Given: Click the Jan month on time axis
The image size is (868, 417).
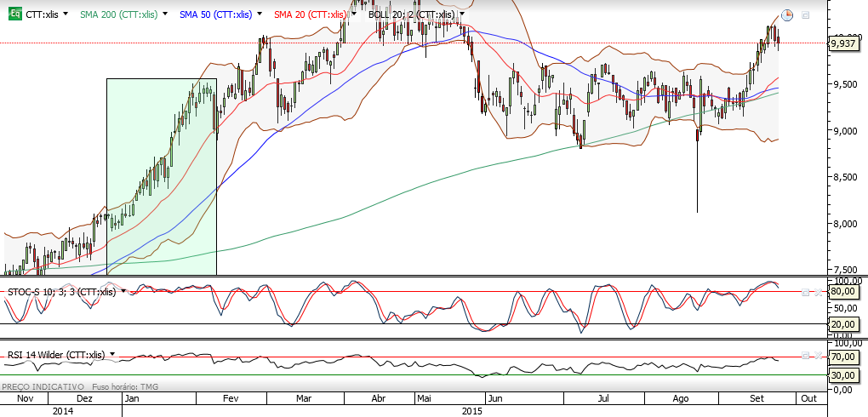Looking at the screenshot, I should [132, 399].
